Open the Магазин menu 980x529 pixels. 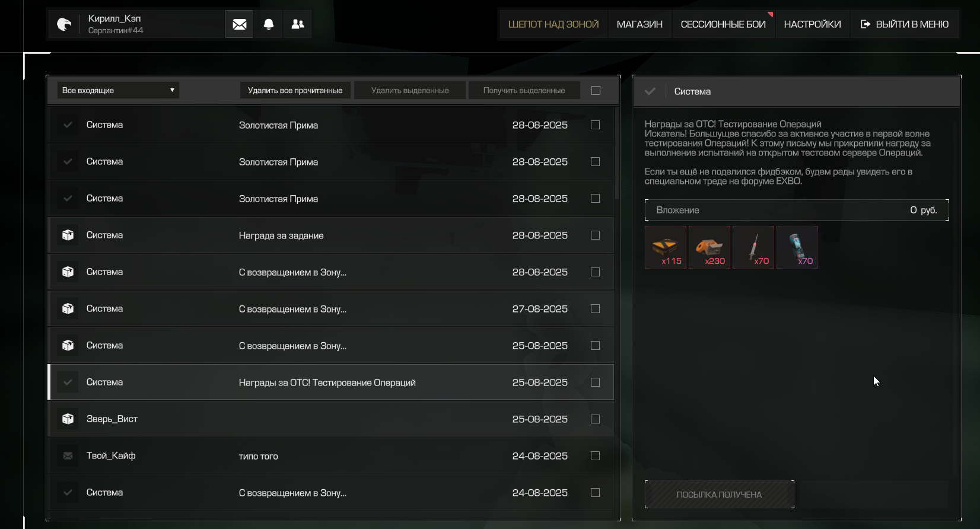pyautogui.click(x=639, y=24)
